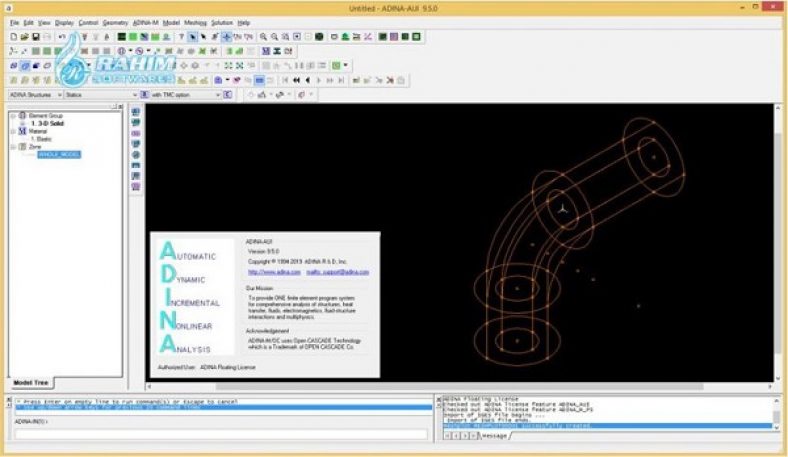
Task: Select the Zoom In magnifier icon
Action: pos(263,37)
